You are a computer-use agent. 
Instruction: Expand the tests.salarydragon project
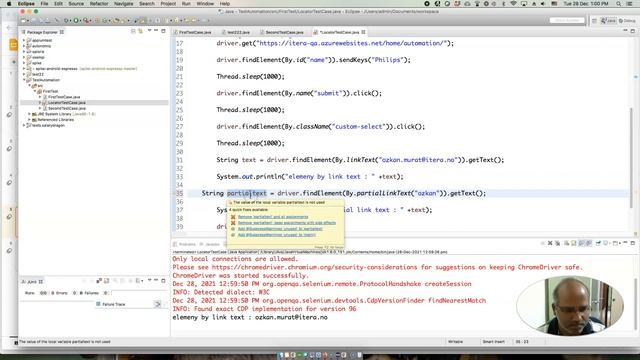point(24,126)
